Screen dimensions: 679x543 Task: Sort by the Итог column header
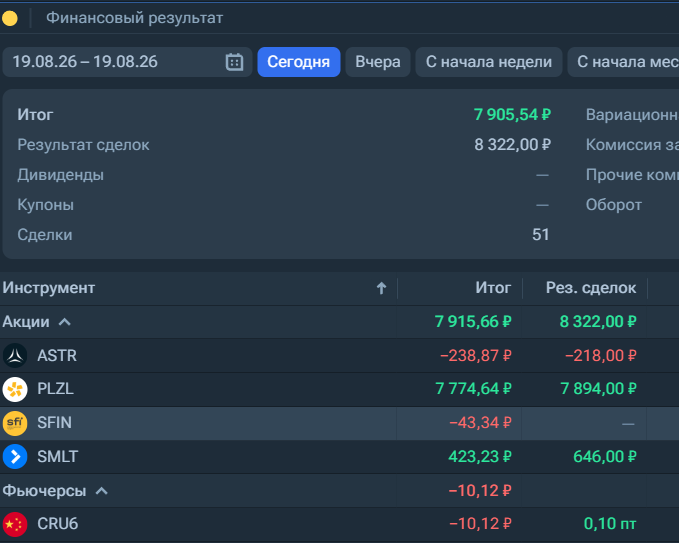[493, 288]
